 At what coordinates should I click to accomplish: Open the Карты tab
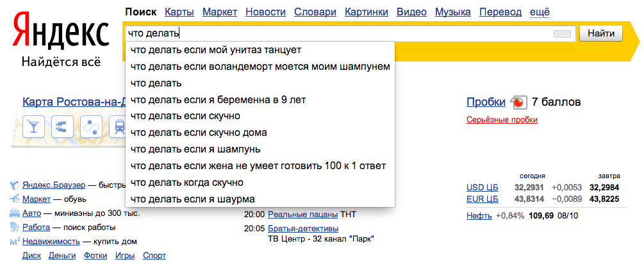tap(179, 12)
